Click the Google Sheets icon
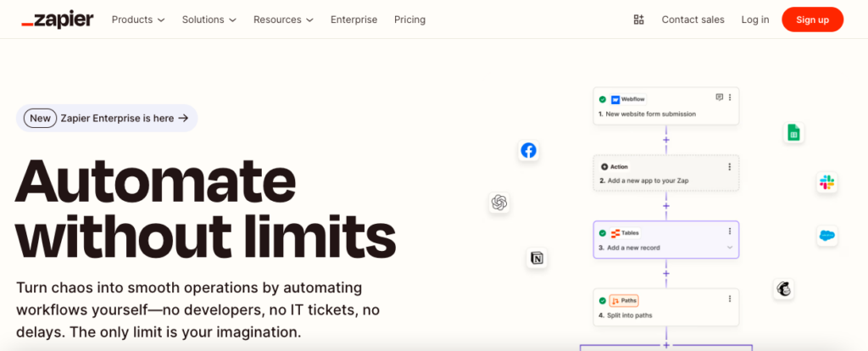This screenshot has height=351, width=868. click(x=793, y=133)
